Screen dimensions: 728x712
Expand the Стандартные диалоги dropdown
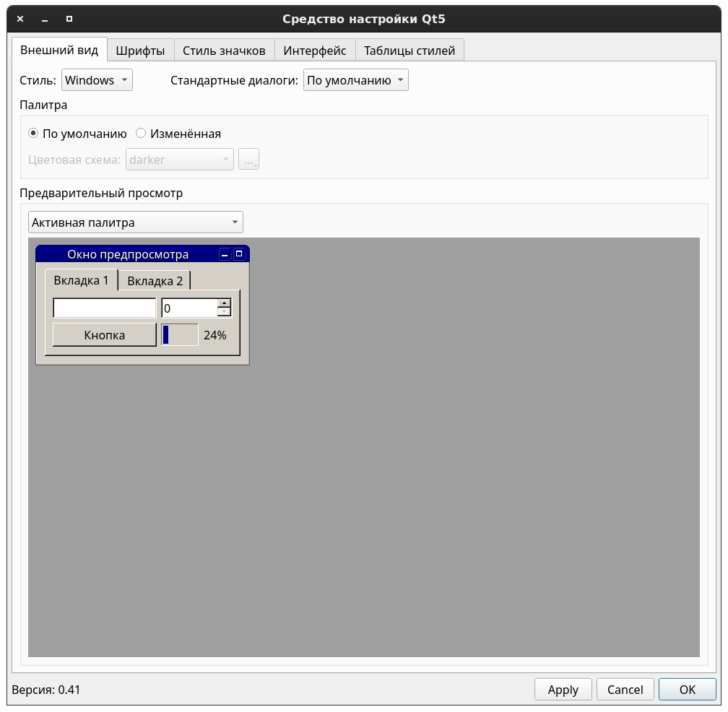point(355,80)
